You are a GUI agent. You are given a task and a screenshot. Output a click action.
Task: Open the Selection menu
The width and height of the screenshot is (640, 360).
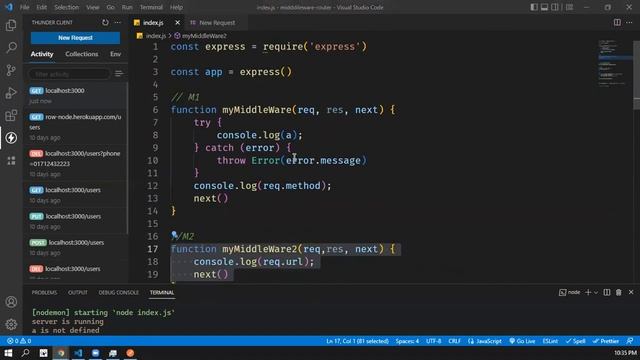coord(67,7)
